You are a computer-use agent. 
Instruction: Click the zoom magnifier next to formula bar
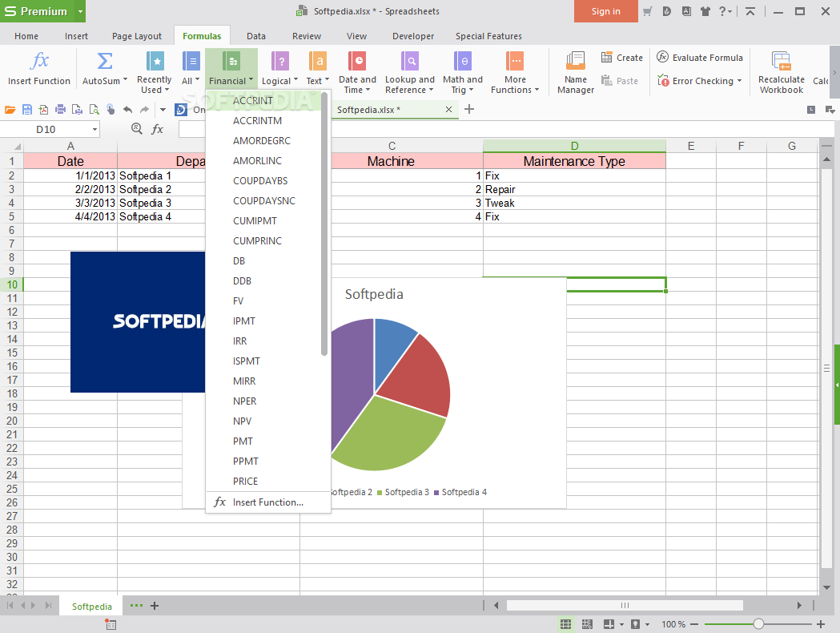pyautogui.click(x=137, y=129)
